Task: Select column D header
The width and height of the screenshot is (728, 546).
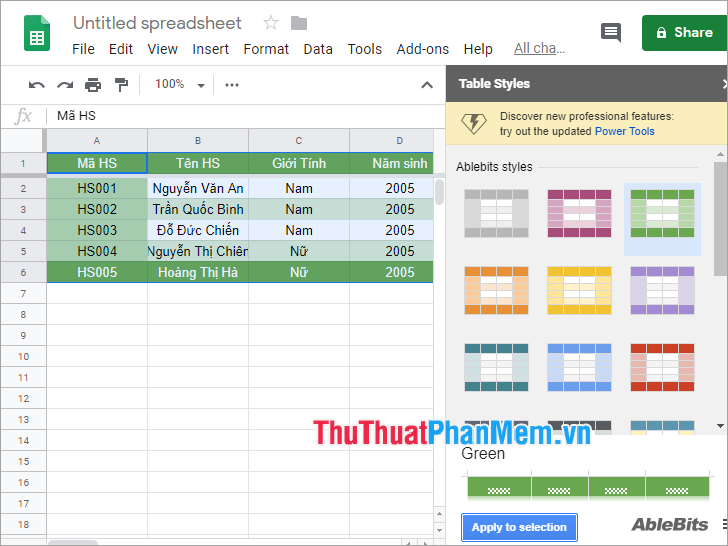Action: pos(391,141)
